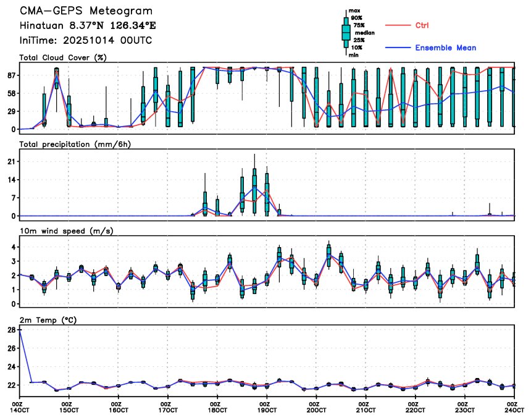Viewport: 531px width, 420px height.
Task: Click the 58 tick on cloud cover axis
Action: [x=11, y=93]
